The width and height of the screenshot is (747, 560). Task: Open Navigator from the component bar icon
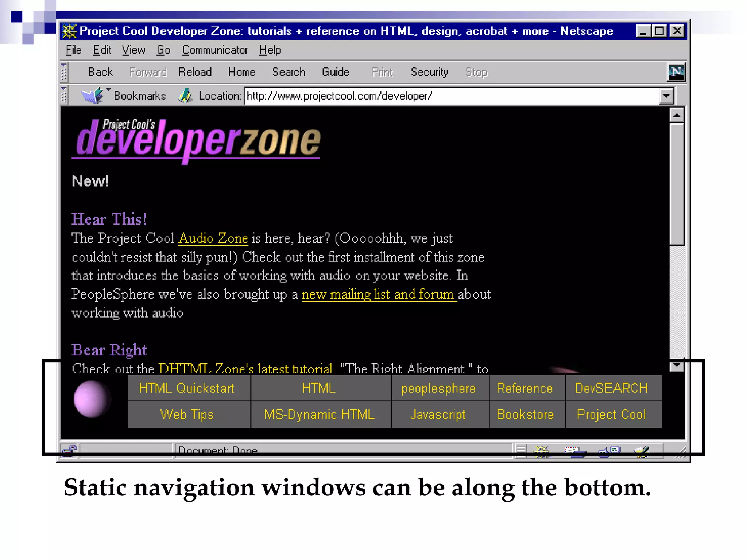542,451
